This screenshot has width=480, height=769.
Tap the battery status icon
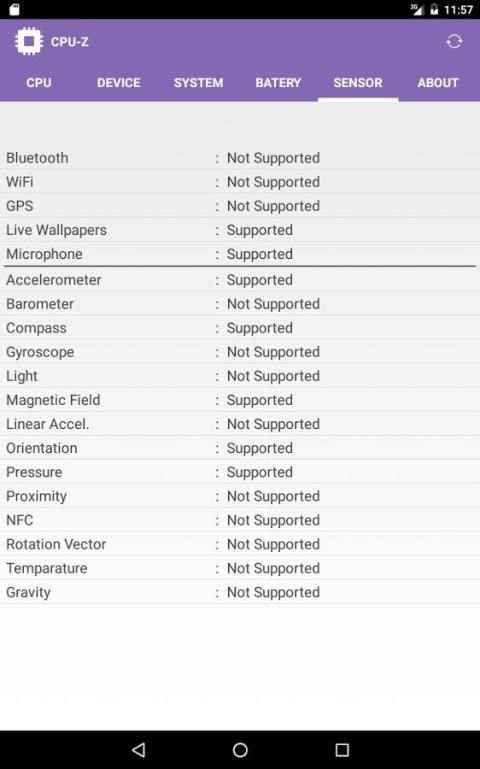coord(434,9)
